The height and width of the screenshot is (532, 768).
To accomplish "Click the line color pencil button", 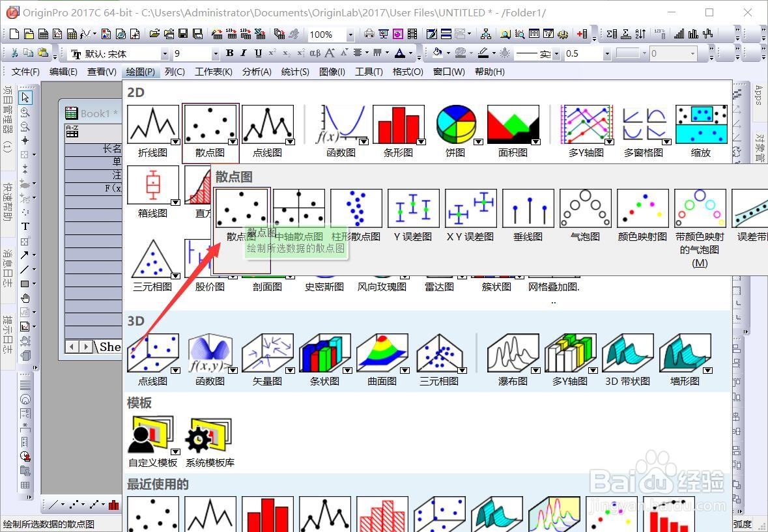I will (483, 52).
